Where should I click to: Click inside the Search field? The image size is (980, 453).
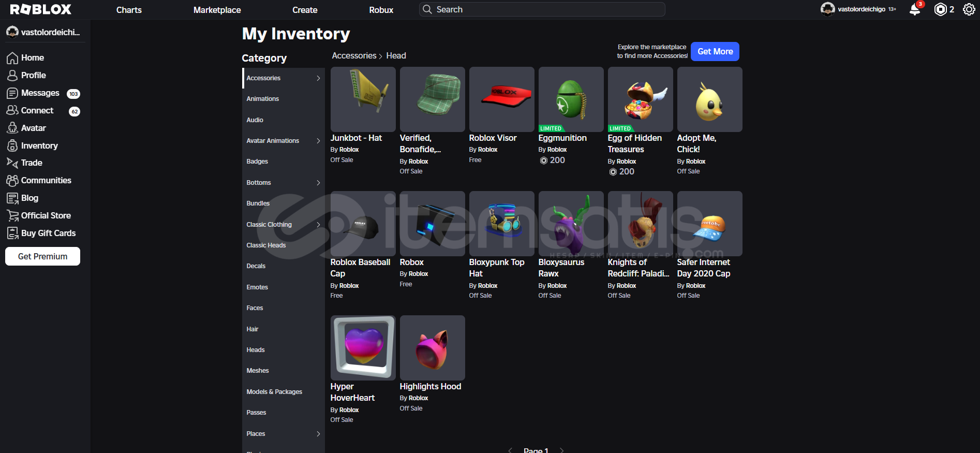[542, 9]
